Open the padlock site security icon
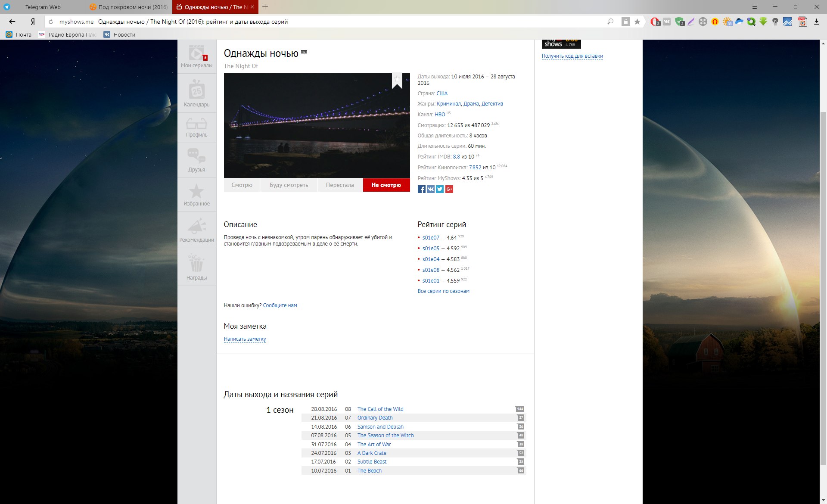The width and height of the screenshot is (827, 504). pos(625,22)
